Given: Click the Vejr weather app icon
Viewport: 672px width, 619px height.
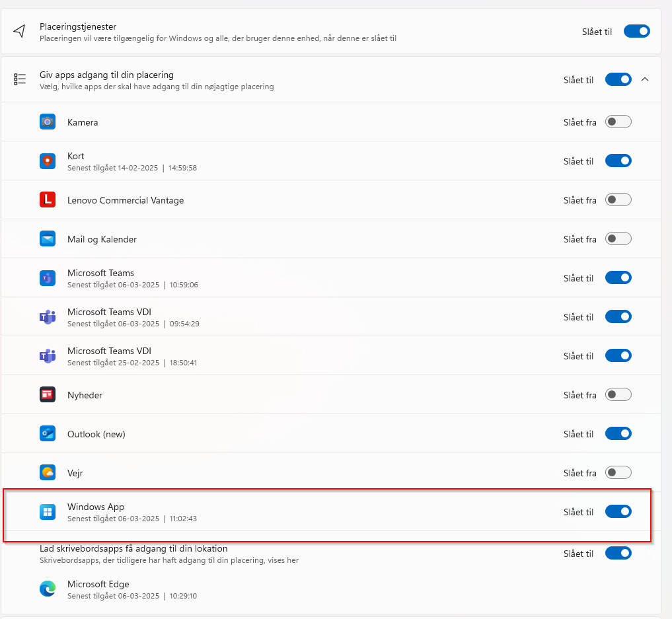Looking at the screenshot, I should point(48,473).
